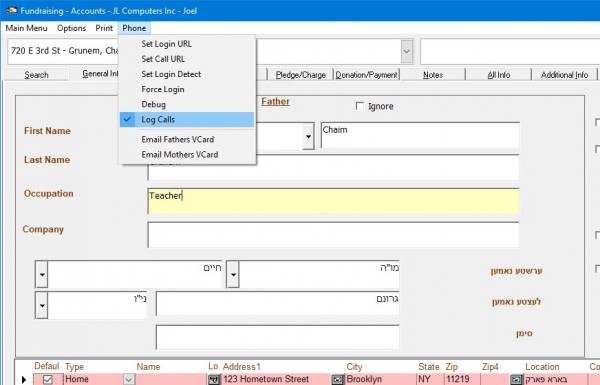Toggle the checked Log Calls item
Screen dimensions: 600x385
(x=187, y=119)
